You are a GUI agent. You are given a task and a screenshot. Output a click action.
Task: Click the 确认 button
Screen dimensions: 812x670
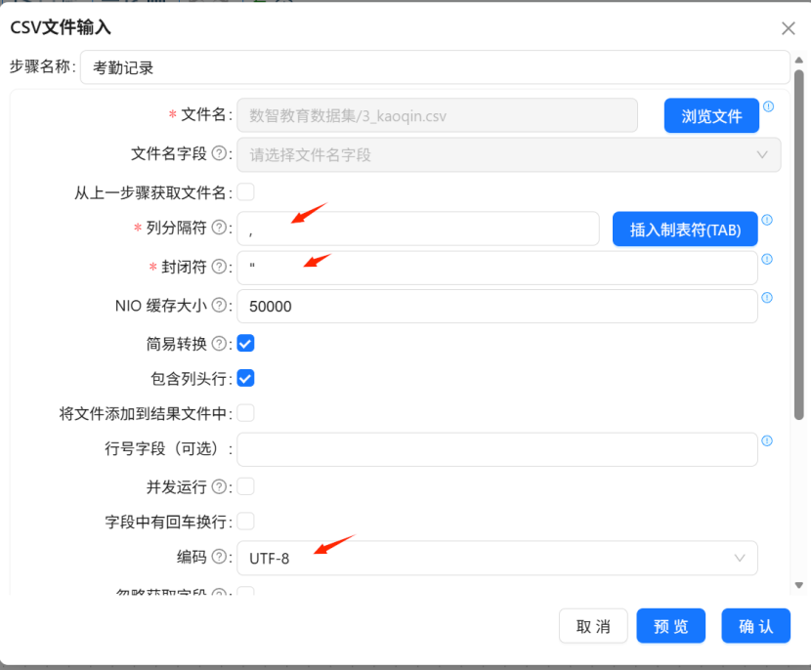tap(755, 626)
